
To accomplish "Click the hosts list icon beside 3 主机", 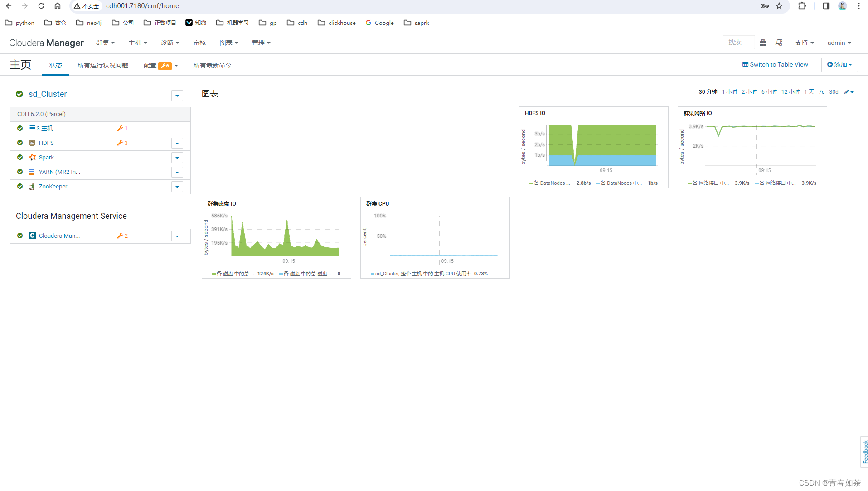I will point(32,128).
